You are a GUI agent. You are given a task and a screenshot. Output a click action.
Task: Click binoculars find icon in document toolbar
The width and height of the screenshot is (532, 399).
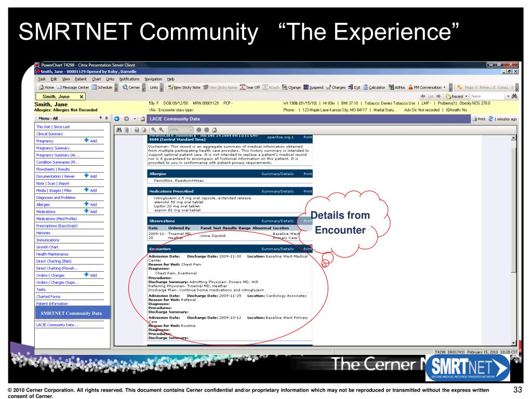119,129
